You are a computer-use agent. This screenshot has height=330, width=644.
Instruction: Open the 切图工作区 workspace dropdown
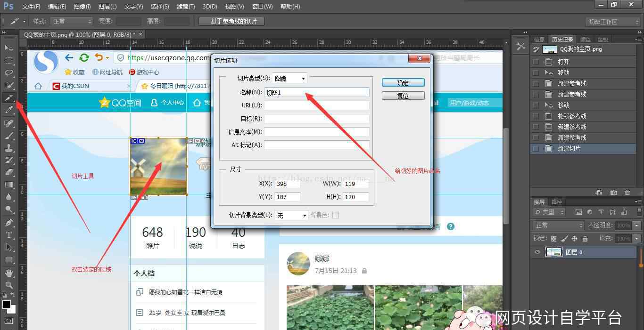pos(612,22)
